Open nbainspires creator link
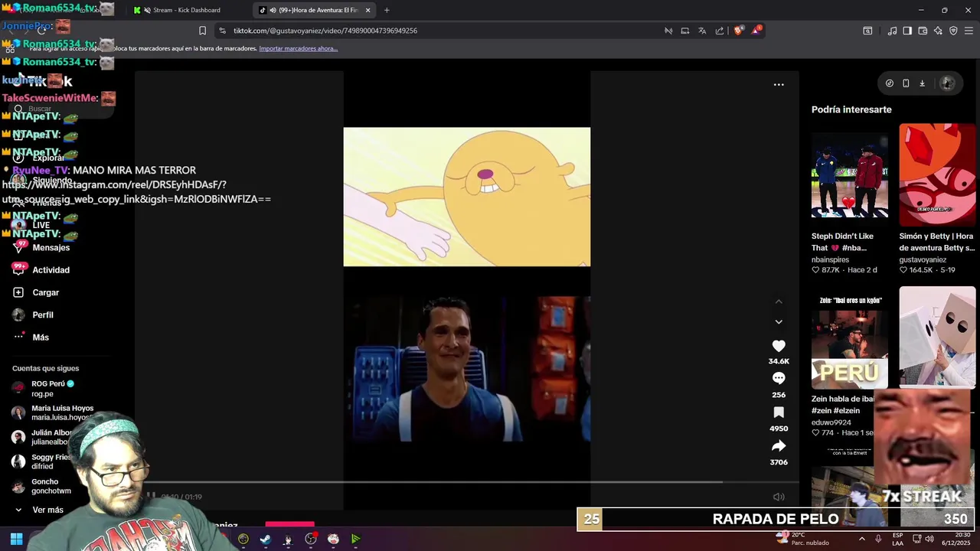This screenshot has width=980, height=551. (830, 259)
